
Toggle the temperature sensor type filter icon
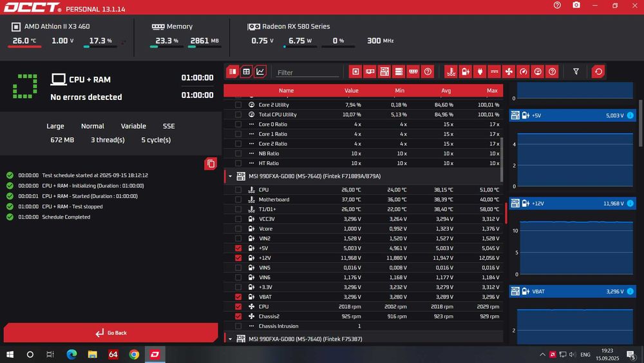coord(451,72)
